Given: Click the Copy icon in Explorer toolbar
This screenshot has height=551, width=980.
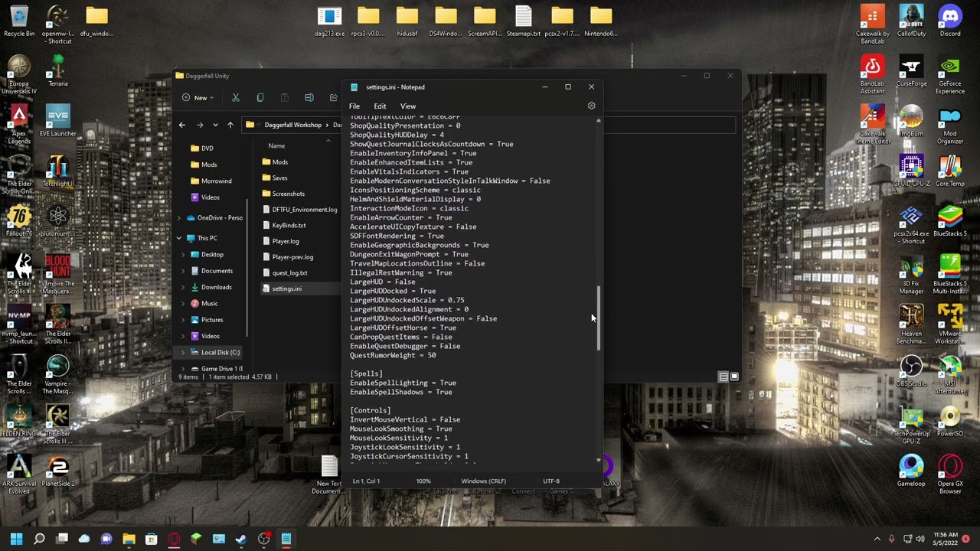Looking at the screenshot, I should [x=260, y=98].
